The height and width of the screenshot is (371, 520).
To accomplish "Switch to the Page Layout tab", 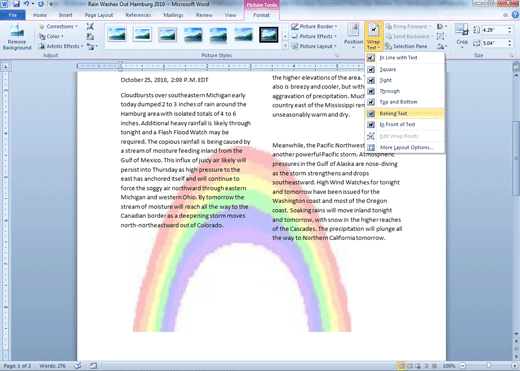I will 99,15.
